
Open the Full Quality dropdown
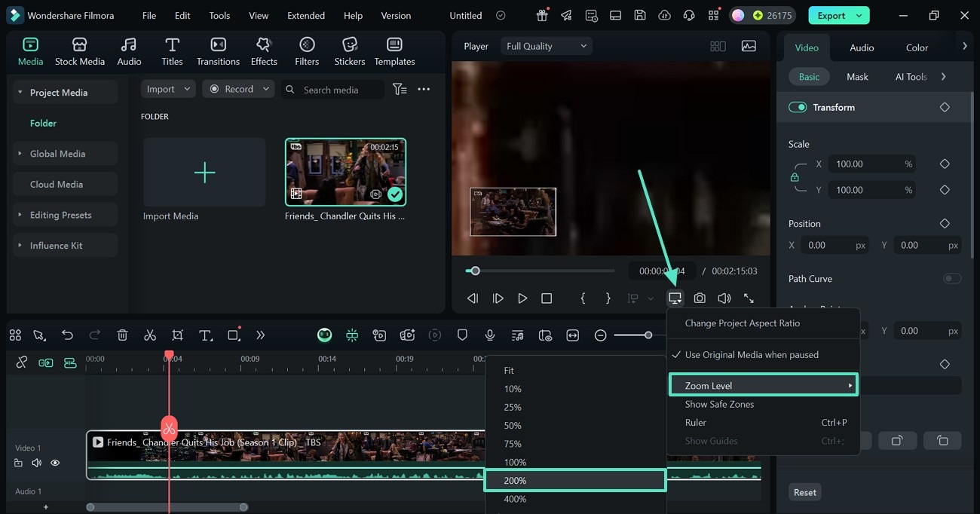(x=546, y=47)
